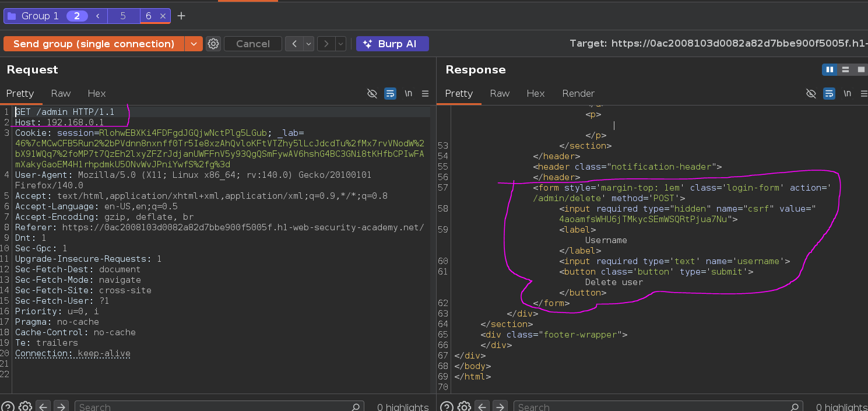Select Raw tab in Request panel
868x411 pixels.
pos(61,93)
